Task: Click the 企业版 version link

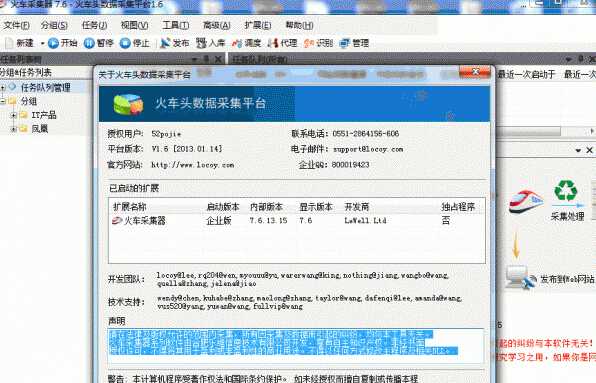Action: [x=219, y=221]
